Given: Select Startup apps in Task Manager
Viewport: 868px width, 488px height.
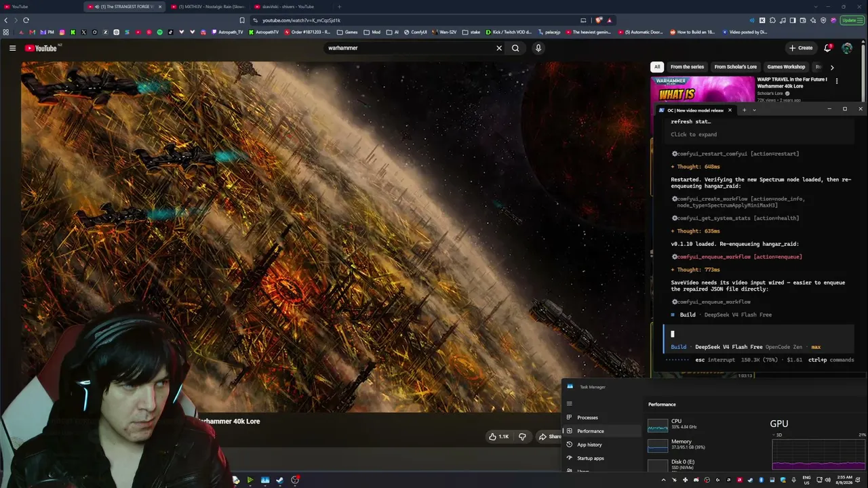Looking at the screenshot, I should (601, 458).
